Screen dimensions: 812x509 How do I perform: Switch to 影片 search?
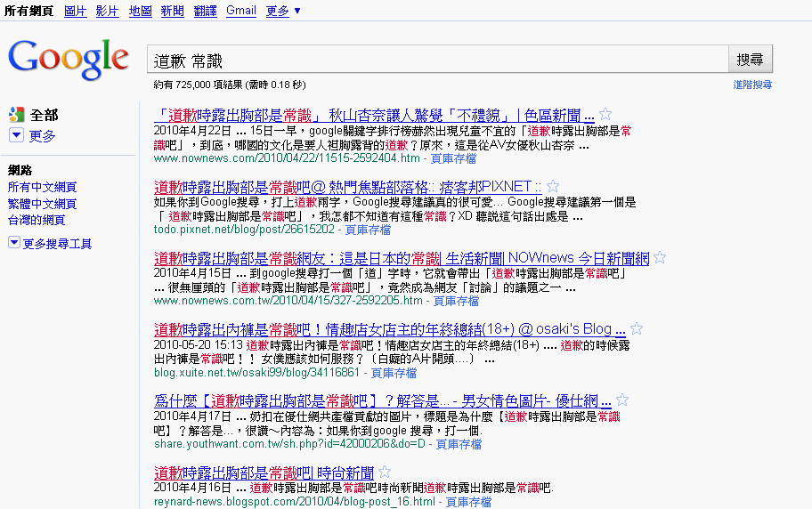pyautogui.click(x=107, y=11)
